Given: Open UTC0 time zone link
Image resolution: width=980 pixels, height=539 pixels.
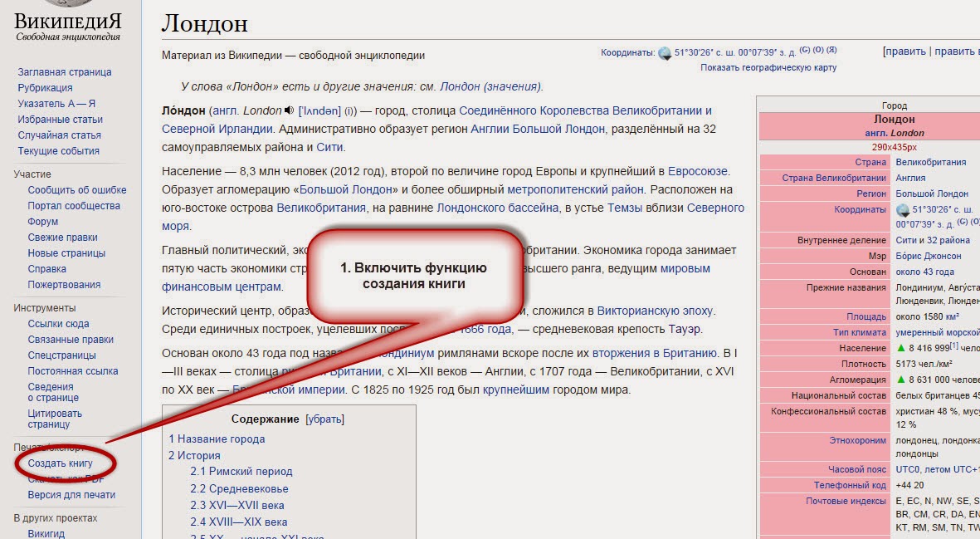Looking at the screenshot, I should 908,469.
